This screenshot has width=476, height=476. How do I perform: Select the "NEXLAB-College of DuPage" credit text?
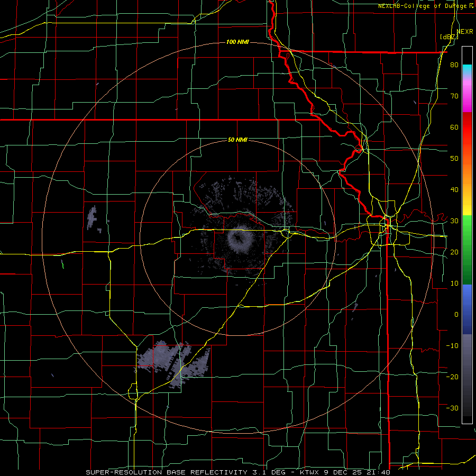coord(423,6)
